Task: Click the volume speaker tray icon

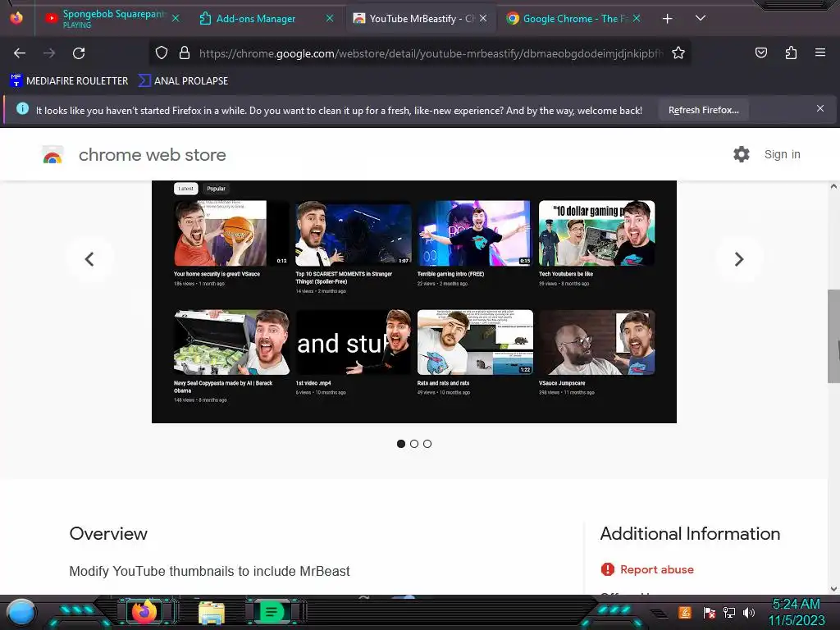Action: tap(748, 612)
